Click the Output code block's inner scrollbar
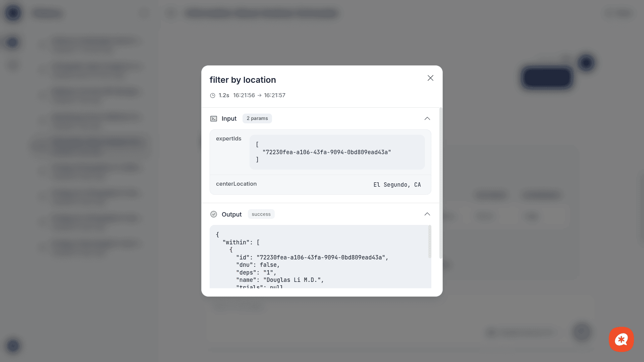 [x=429, y=241]
